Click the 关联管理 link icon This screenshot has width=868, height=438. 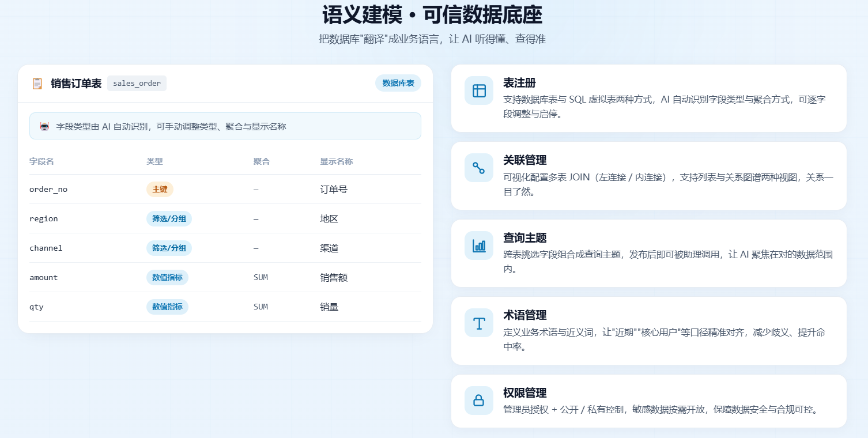coord(479,168)
